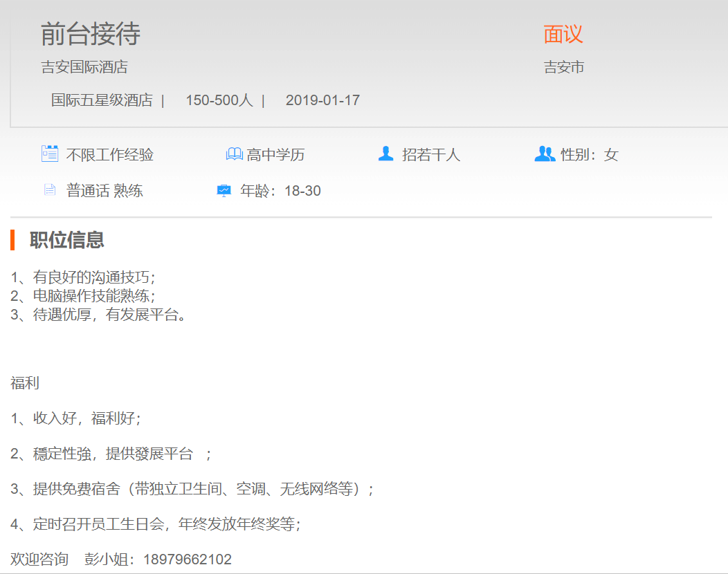This screenshot has height=574, width=728.
Task: Click the document icon beside 普通话 熟练
Action: (49, 190)
